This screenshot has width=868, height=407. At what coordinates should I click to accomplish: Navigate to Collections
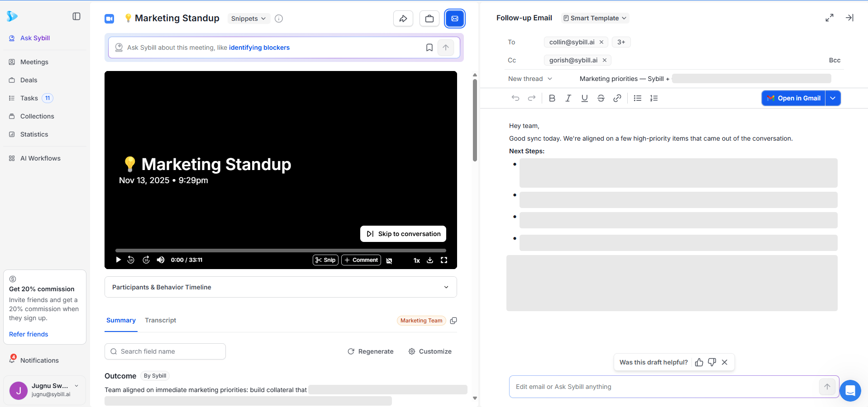[x=37, y=116]
